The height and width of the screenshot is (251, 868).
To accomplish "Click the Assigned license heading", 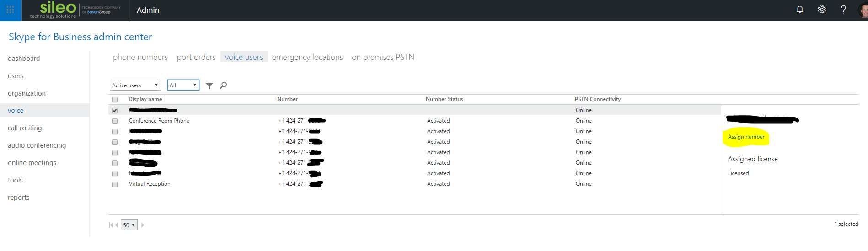I will click(753, 159).
